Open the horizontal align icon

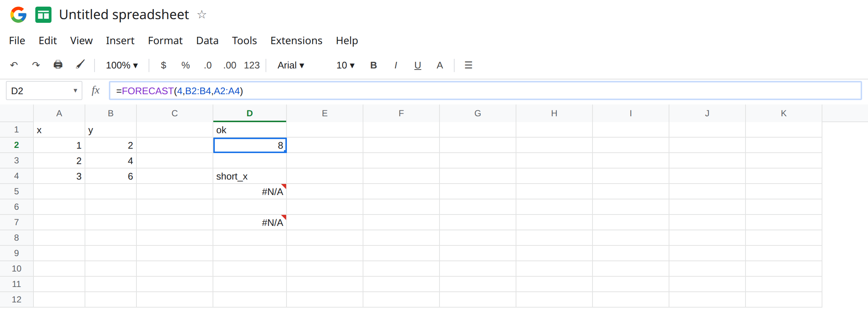(468, 65)
